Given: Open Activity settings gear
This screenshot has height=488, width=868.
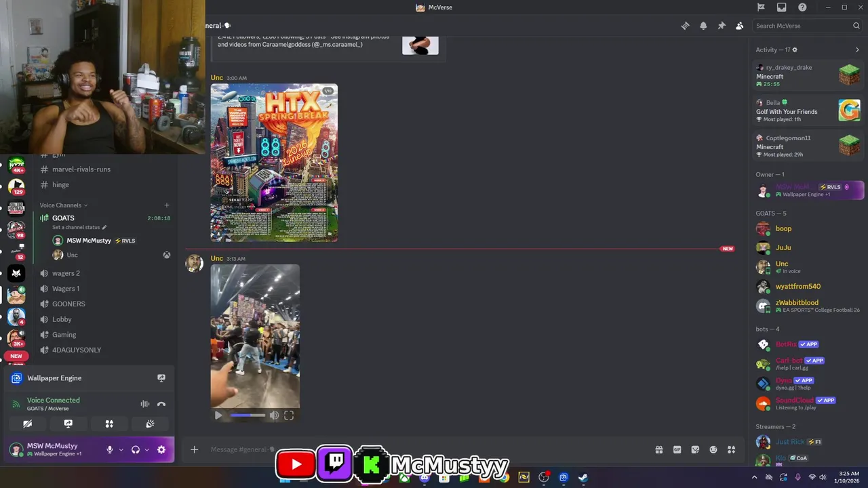Looking at the screenshot, I should coord(795,49).
